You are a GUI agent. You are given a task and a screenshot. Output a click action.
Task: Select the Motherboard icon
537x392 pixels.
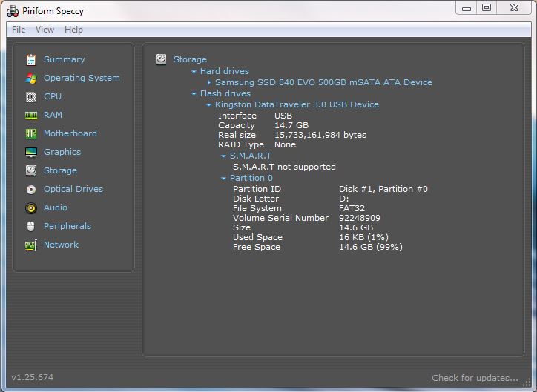coord(31,133)
